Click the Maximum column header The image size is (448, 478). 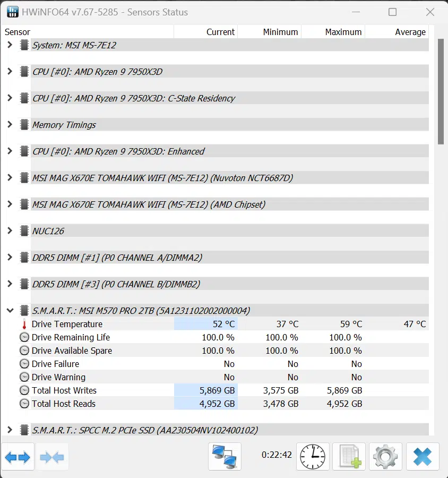[x=333, y=32]
